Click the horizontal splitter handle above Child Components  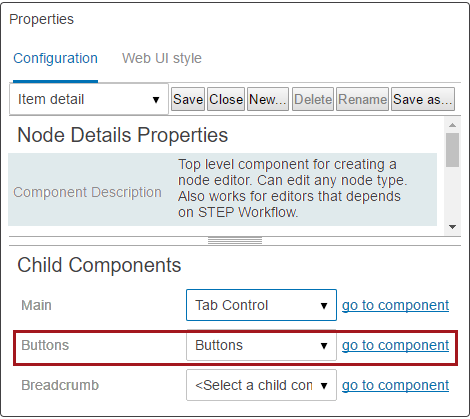(x=235, y=241)
